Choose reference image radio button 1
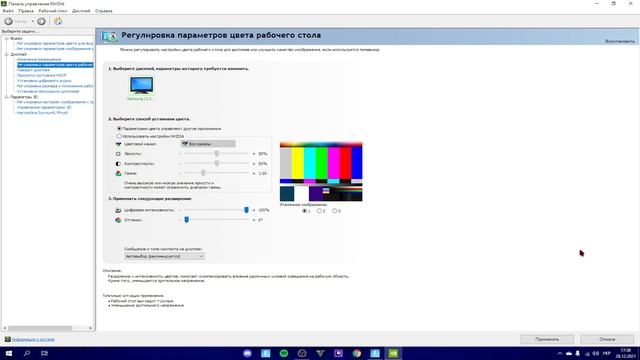 coord(304,211)
